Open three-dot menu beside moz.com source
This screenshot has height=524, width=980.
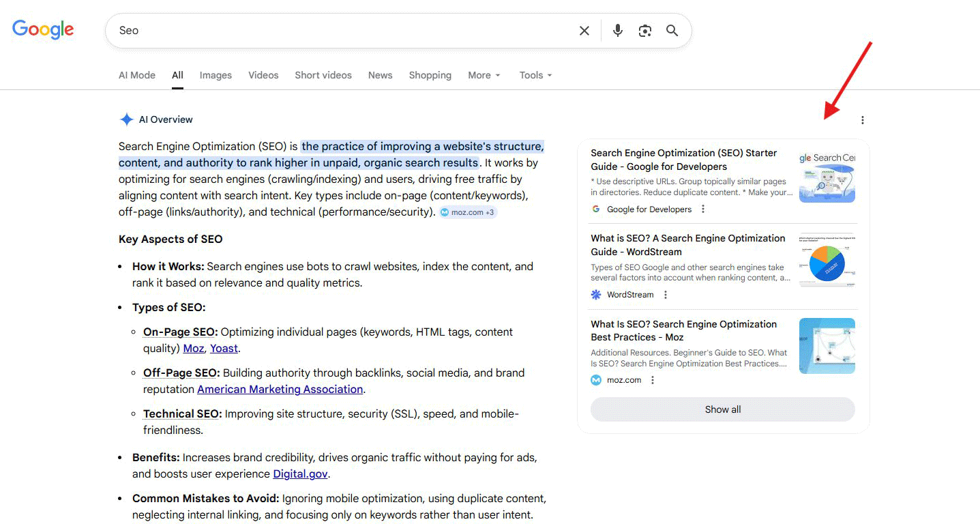[x=653, y=380]
